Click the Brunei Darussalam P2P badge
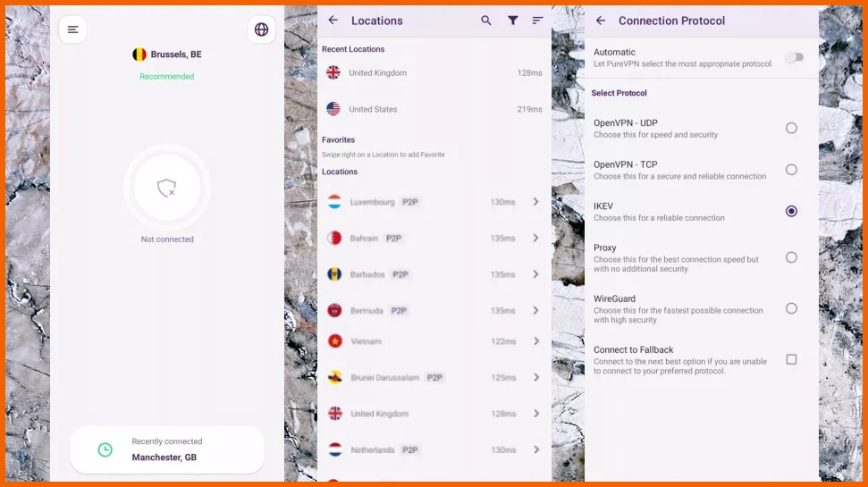Viewport: 868px width, 487px height. click(x=434, y=377)
